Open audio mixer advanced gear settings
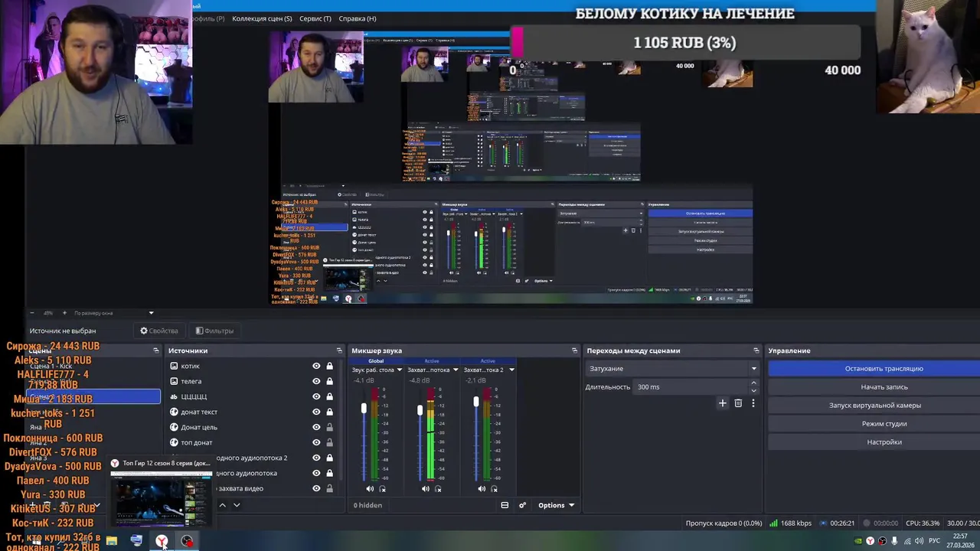This screenshot has height=551, width=980. [523, 505]
